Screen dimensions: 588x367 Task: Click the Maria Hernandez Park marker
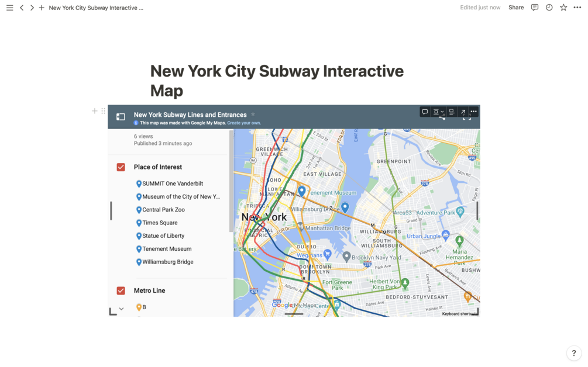point(459,241)
